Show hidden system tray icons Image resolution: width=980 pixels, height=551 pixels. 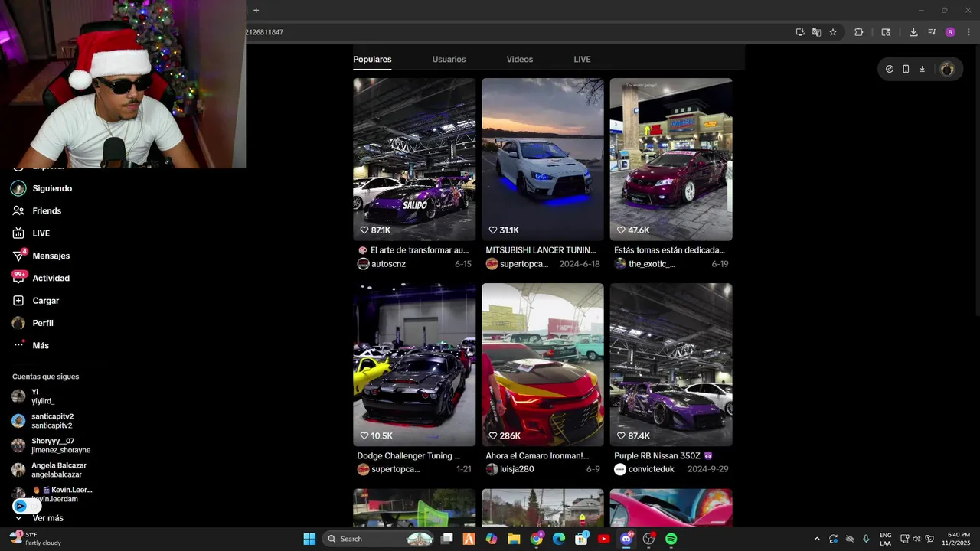pyautogui.click(x=817, y=539)
